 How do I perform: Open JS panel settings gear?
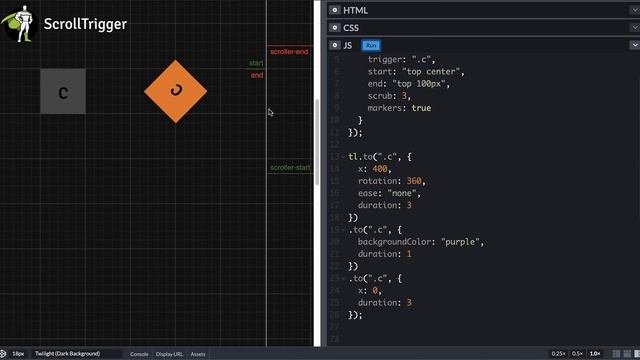(x=335, y=45)
